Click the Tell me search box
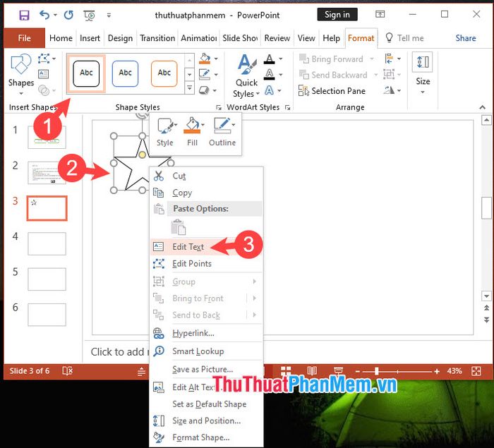This screenshot has height=448, width=494. (x=405, y=38)
